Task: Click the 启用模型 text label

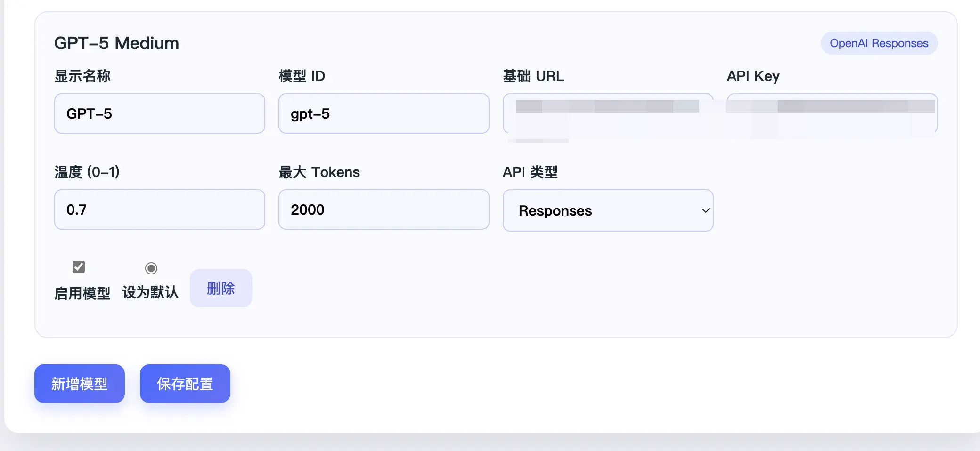Action: 82,293
